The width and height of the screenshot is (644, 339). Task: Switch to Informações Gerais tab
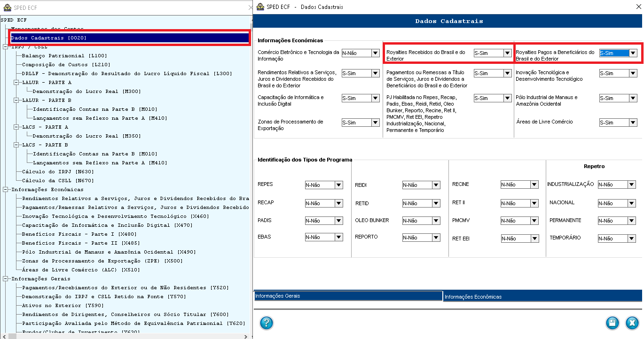click(x=348, y=296)
